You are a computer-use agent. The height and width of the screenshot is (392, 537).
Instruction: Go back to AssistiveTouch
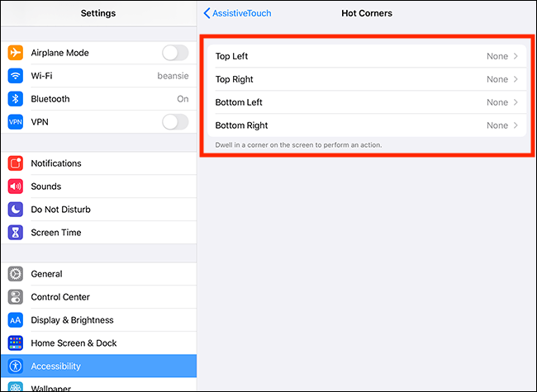click(x=237, y=13)
